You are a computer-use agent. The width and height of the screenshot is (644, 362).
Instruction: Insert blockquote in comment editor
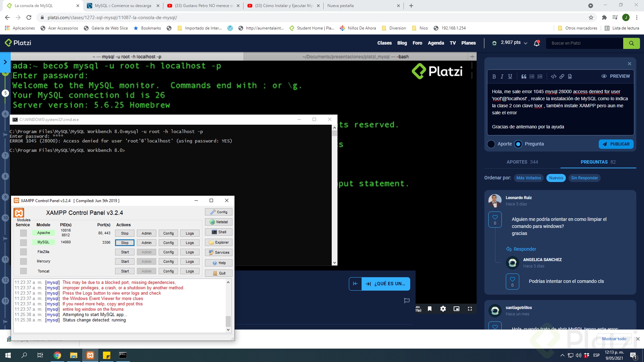[524, 76]
